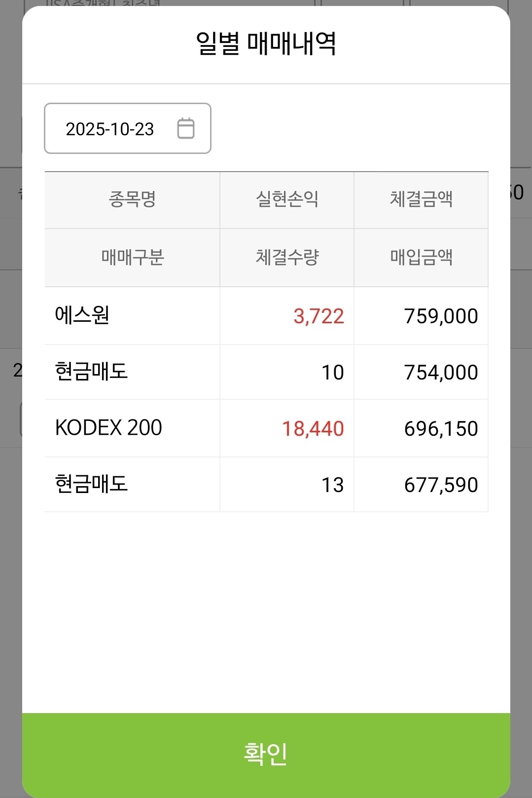532x798 pixels.
Task: Click the 현금매도 label under KODEX 200
Action: (92, 484)
